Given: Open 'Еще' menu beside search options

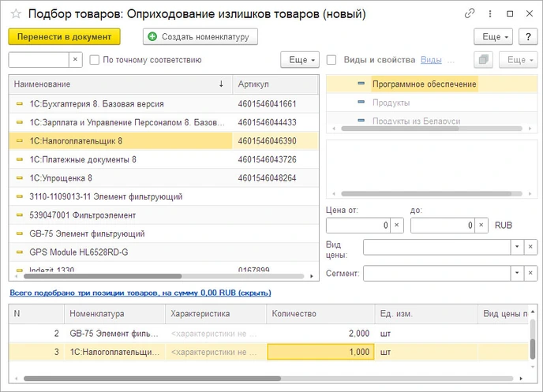Looking at the screenshot, I should 300,60.
